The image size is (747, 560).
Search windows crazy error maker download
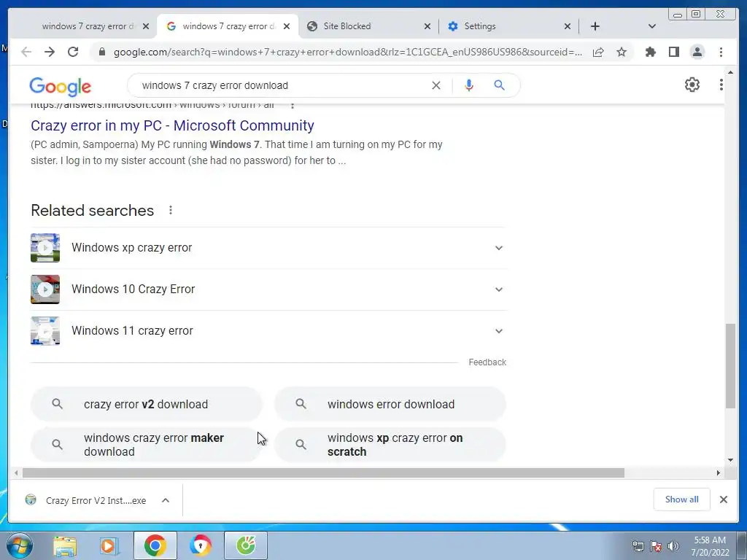click(146, 444)
